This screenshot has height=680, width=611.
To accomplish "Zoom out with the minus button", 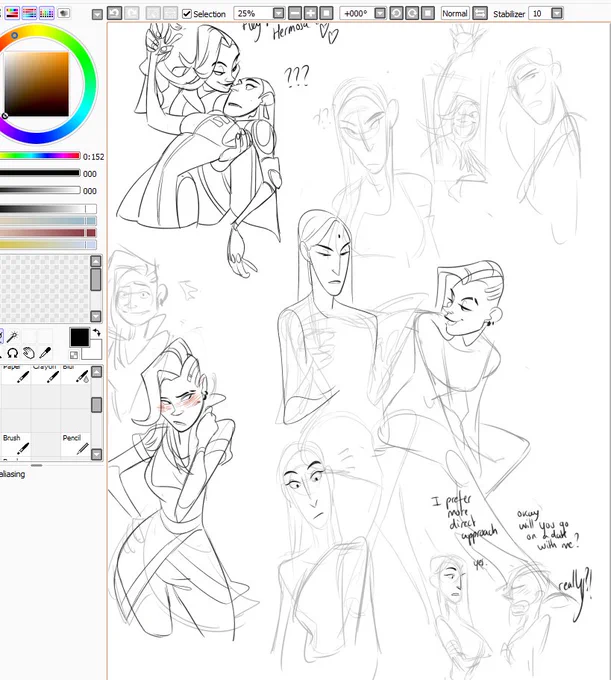I will click(295, 13).
